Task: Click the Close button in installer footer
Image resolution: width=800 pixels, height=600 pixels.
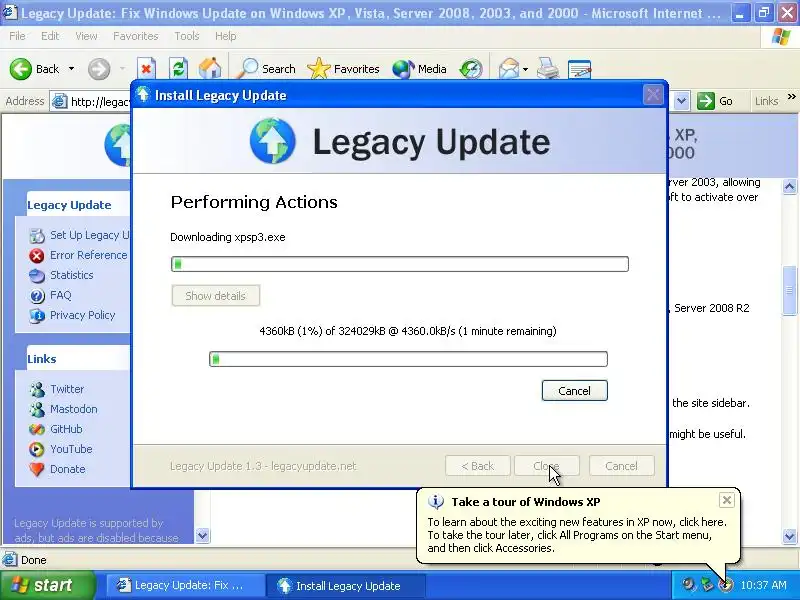Action: 546,466
